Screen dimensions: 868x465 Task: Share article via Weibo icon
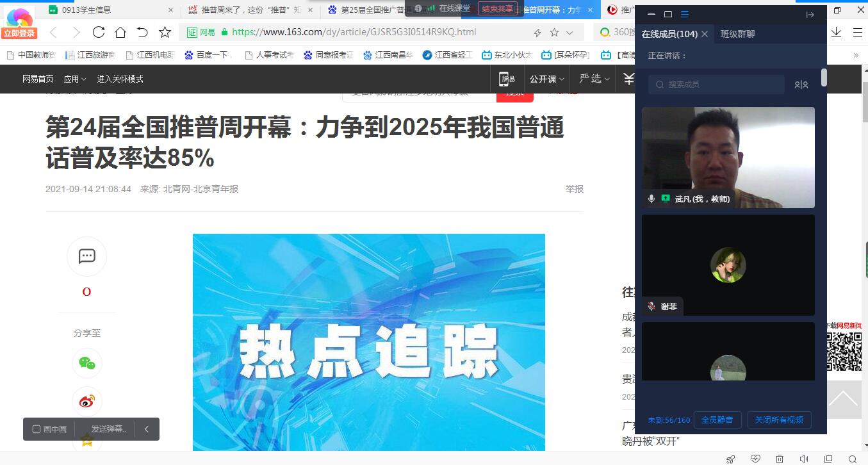coord(87,402)
